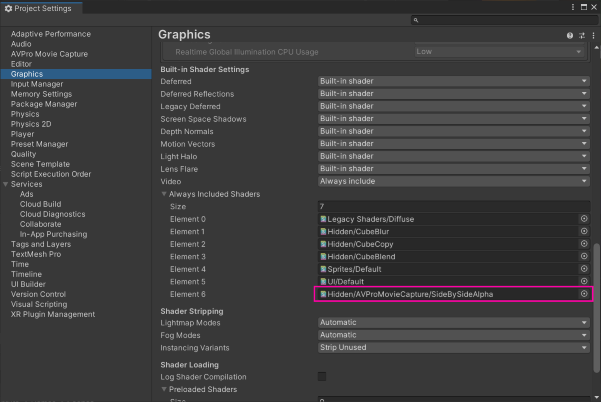The image size is (601, 402).
Task: Click Always Included Shaders Size field
Action: click(453, 207)
